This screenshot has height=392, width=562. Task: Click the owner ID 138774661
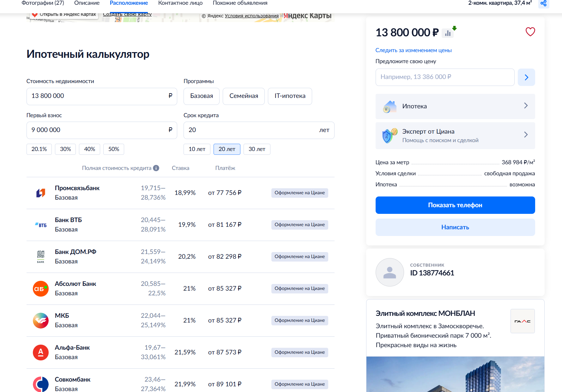(x=432, y=273)
